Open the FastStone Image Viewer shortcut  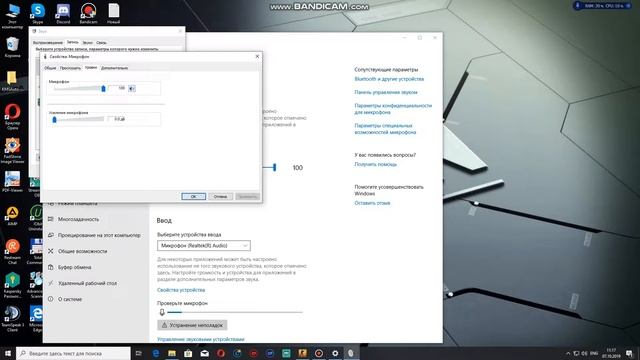coord(12,150)
